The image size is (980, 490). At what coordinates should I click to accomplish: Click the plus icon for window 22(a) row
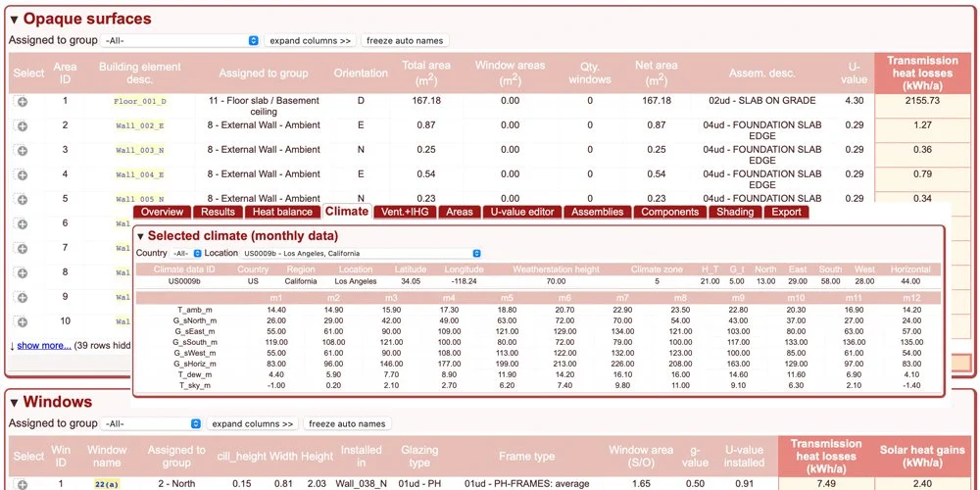(x=22, y=484)
